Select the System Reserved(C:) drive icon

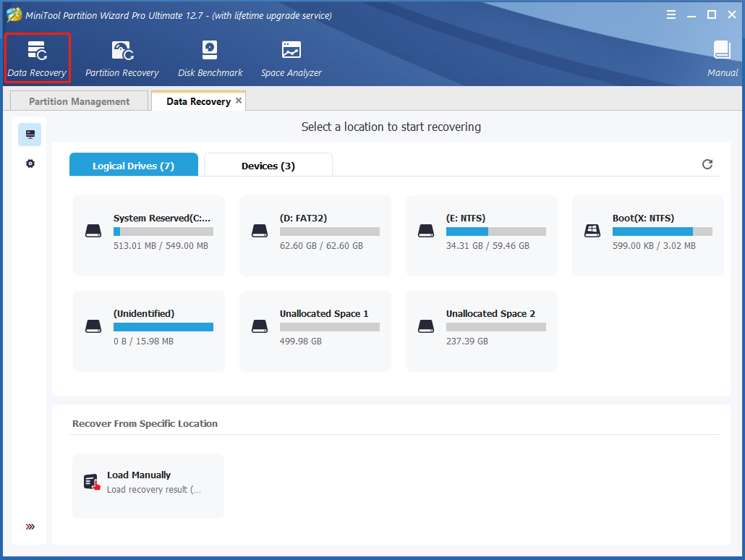click(x=93, y=231)
